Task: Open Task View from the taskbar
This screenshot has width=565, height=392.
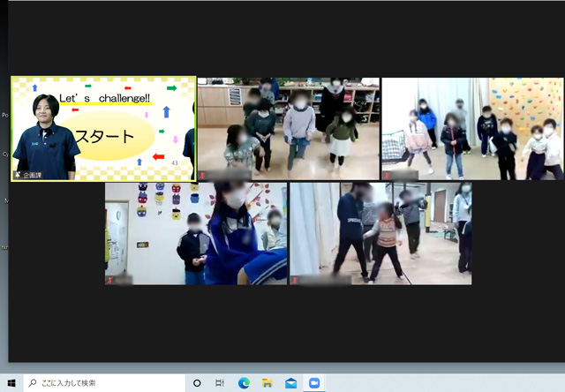Action: point(221,383)
